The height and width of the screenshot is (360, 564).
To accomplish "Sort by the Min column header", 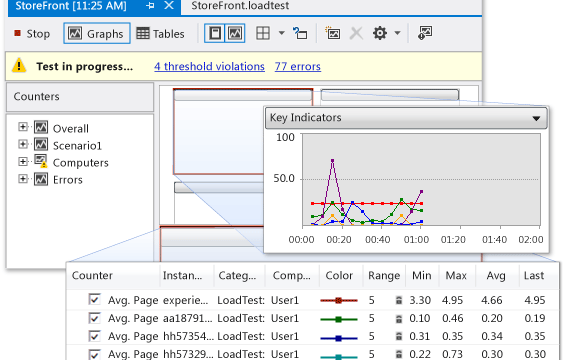I will (x=422, y=275).
